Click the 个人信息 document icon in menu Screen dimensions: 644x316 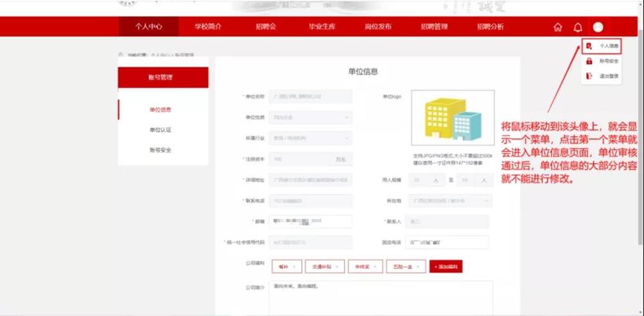coord(589,46)
